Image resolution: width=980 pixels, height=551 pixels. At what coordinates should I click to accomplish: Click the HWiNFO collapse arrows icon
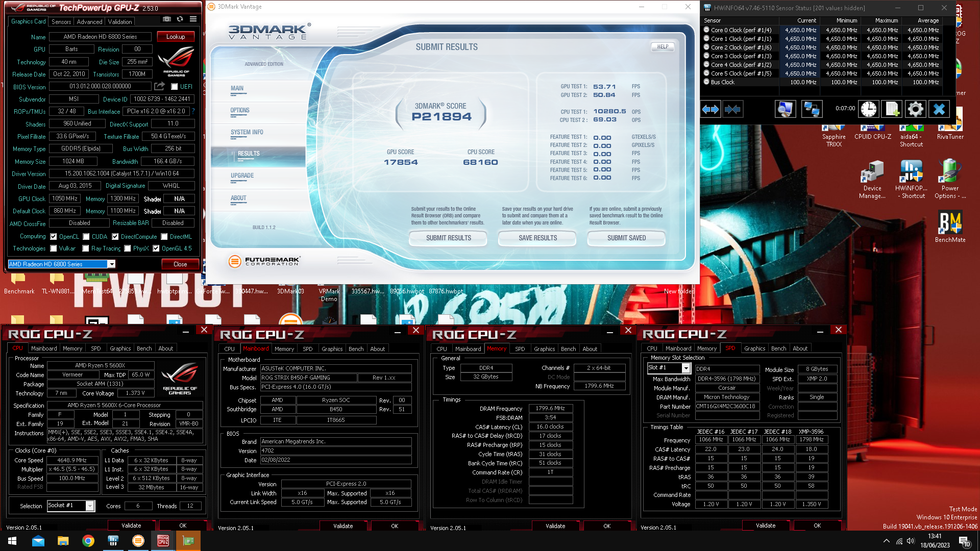732,109
